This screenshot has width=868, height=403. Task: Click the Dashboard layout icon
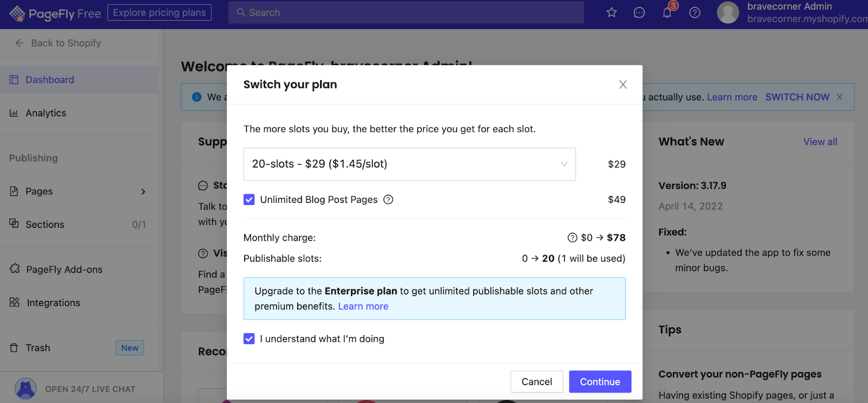(x=14, y=80)
